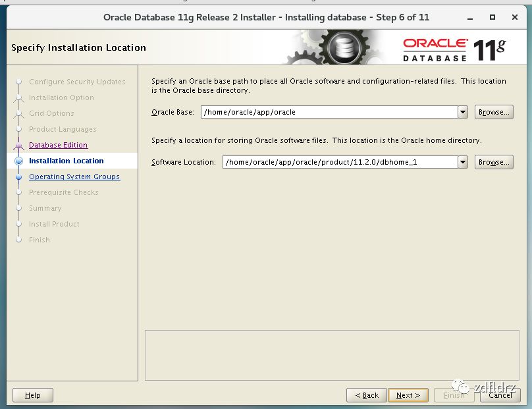The width and height of the screenshot is (532, 409).
Task: Click Grid Options step label
Action: pyautogui.click(x=51, y=113)
